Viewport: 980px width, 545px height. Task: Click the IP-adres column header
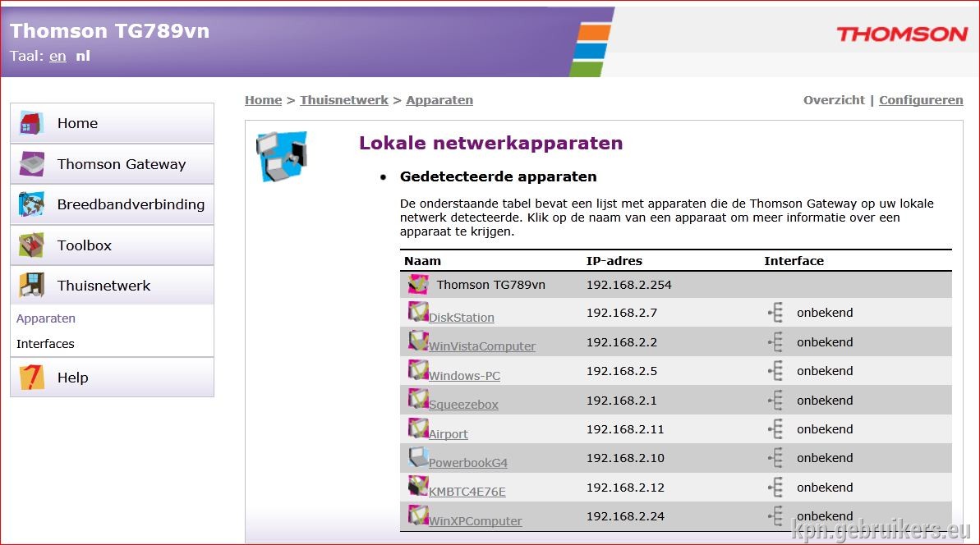[x=614, y=261]
